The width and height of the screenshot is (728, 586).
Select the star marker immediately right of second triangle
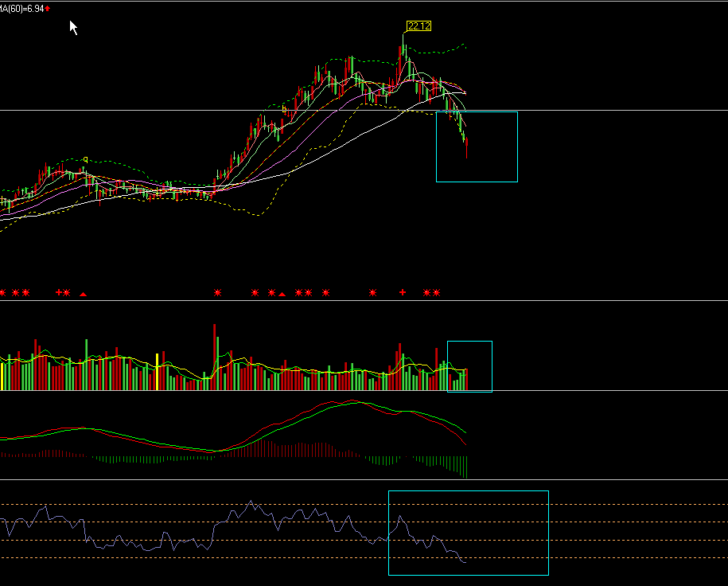coord(298,292)
